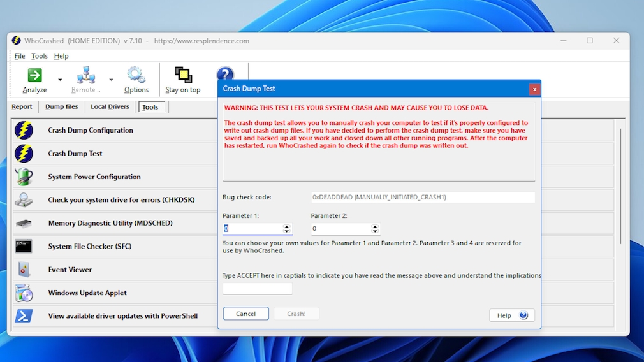Open Crash Dump Configuration lightning icon
Image resolution: width=644 pixels, height=362 pixels.
point(24,130)
